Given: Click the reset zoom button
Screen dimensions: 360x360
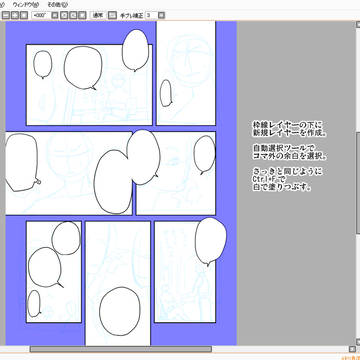Looking at the screenshot, I should [24, 15].
